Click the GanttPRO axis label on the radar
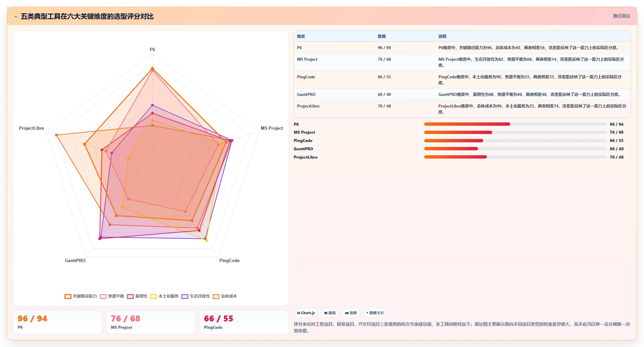The image size is (644, 347). coord(75,260)
